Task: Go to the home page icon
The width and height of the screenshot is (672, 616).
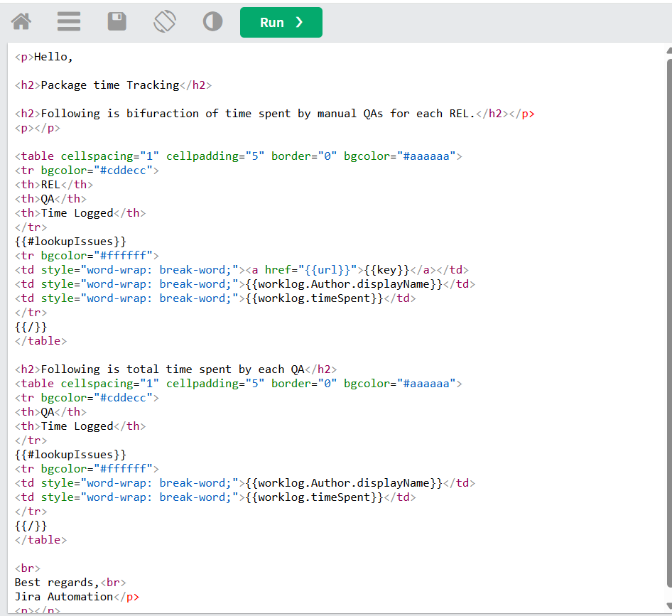Action: click(x=21, y=21)
